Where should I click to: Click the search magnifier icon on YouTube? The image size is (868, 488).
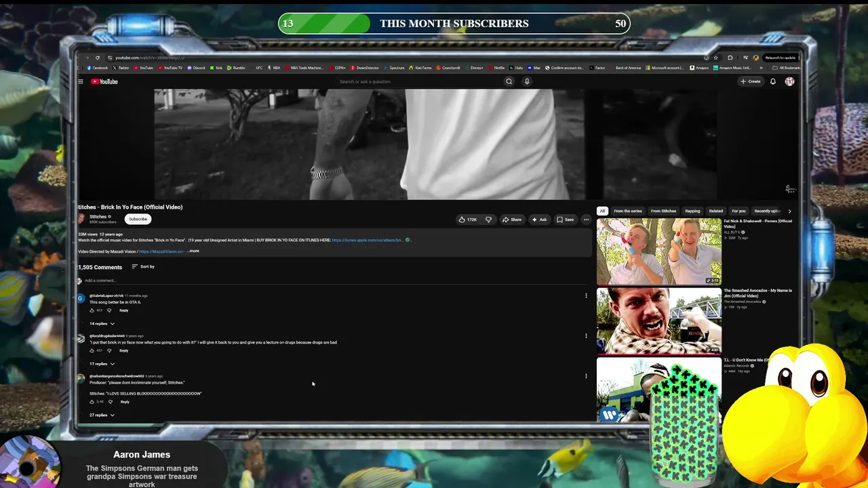509,81
